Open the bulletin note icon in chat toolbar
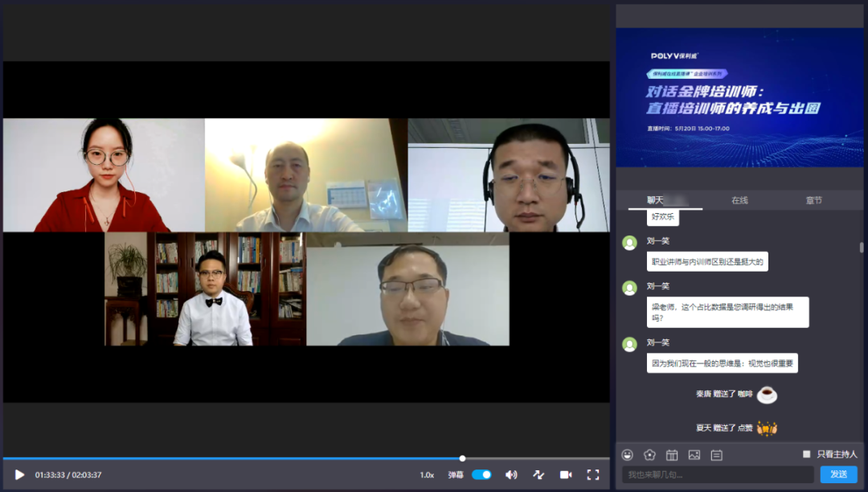This screenshot has height=492, width=868. (x=717, y=455)
